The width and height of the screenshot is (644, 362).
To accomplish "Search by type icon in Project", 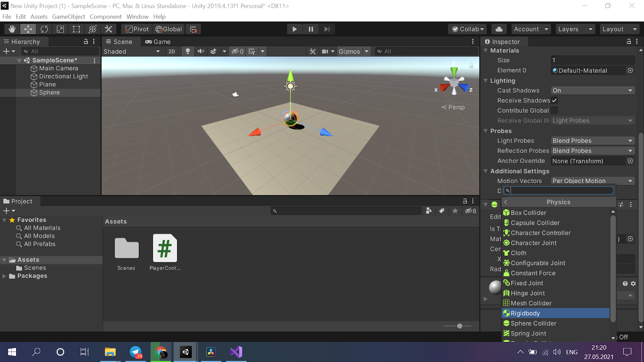I will click(x=429, y=211).
